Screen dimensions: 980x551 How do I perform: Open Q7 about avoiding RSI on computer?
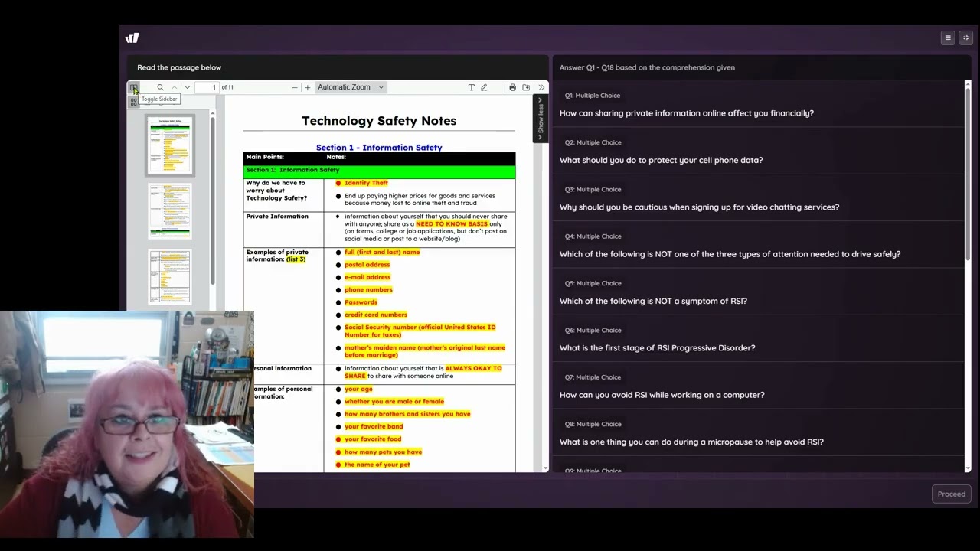coord(758,386)
